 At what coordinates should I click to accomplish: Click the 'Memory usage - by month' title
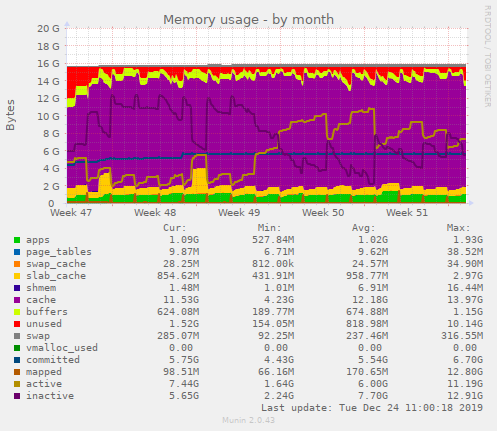click(248, 19)
